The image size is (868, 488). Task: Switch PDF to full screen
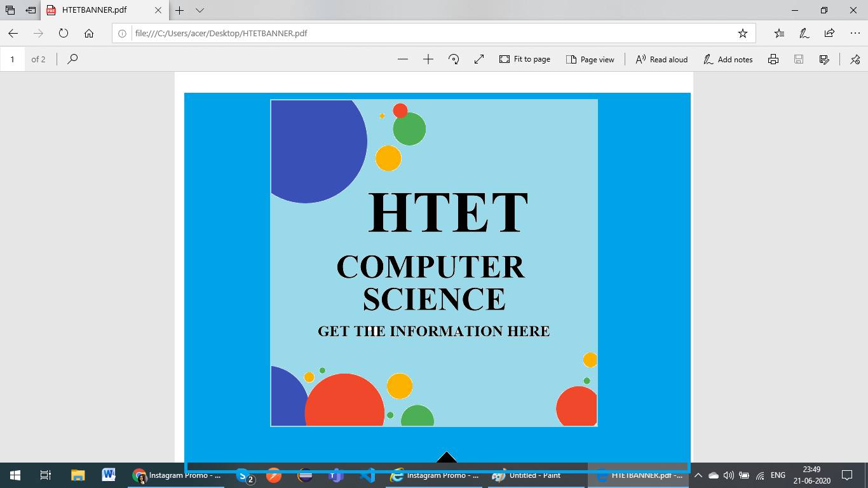pos(479,59)
